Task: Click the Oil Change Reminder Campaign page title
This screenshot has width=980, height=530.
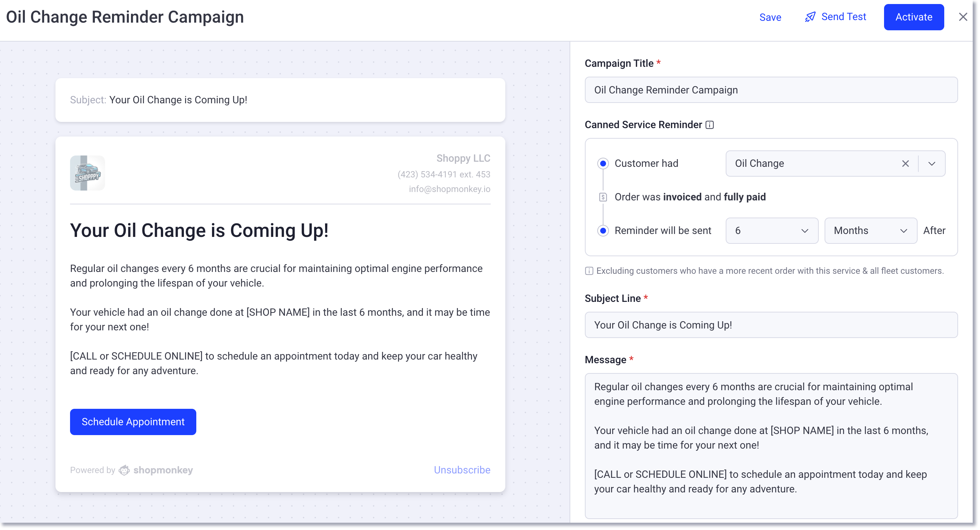Action: [125, 17]
